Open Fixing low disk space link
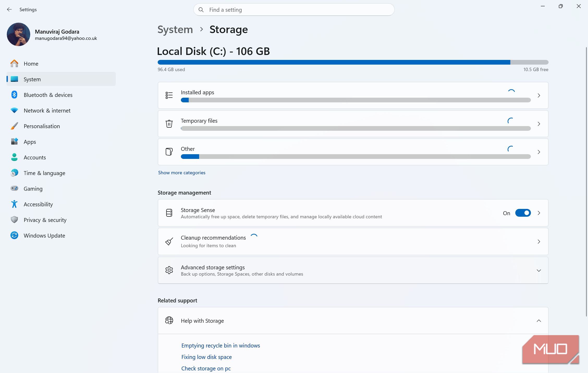This screenshot has width=588, height=373. (206, 357)
